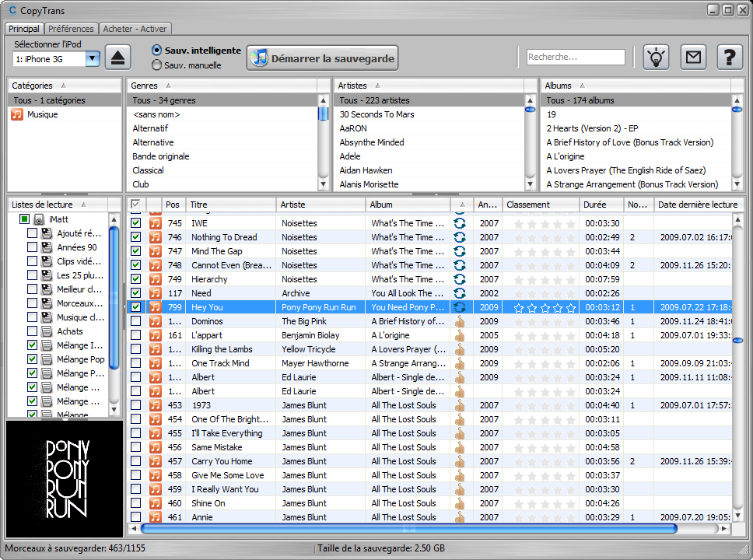This screenshot has width=753, height=560.
Task: Uncheck the checkbox for track Hierarchy
Action: (136, 279)
